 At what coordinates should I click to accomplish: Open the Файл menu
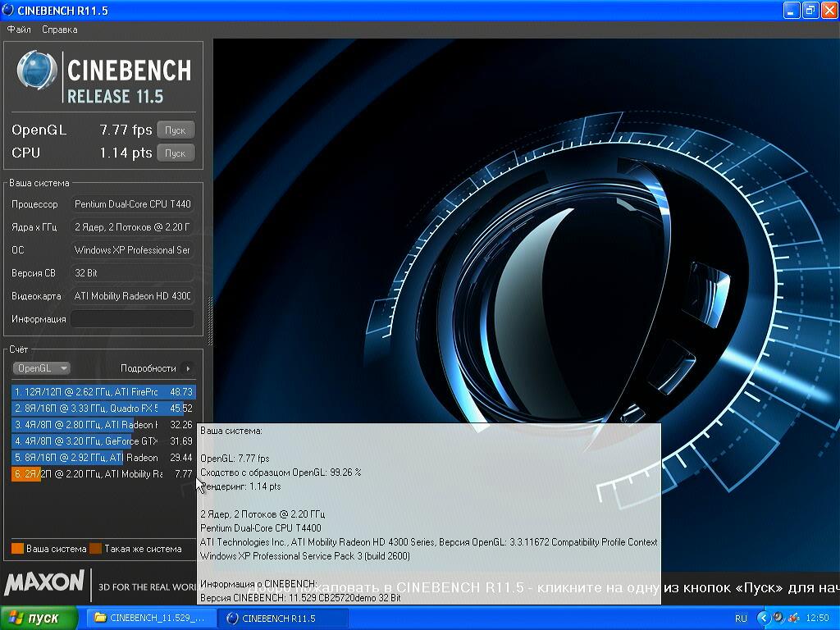point(19,30)
